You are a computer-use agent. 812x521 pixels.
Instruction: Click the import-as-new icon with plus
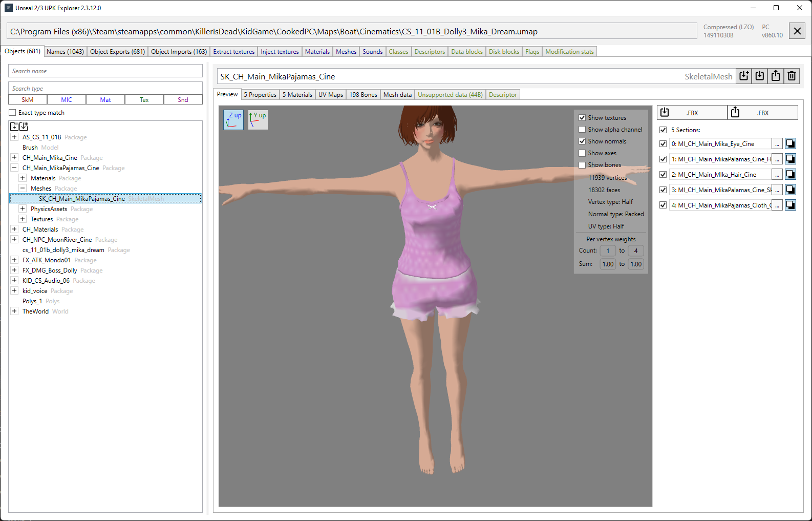click(744, 76)
